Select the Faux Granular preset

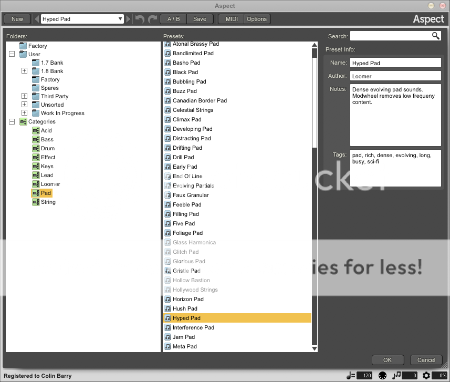237,195
